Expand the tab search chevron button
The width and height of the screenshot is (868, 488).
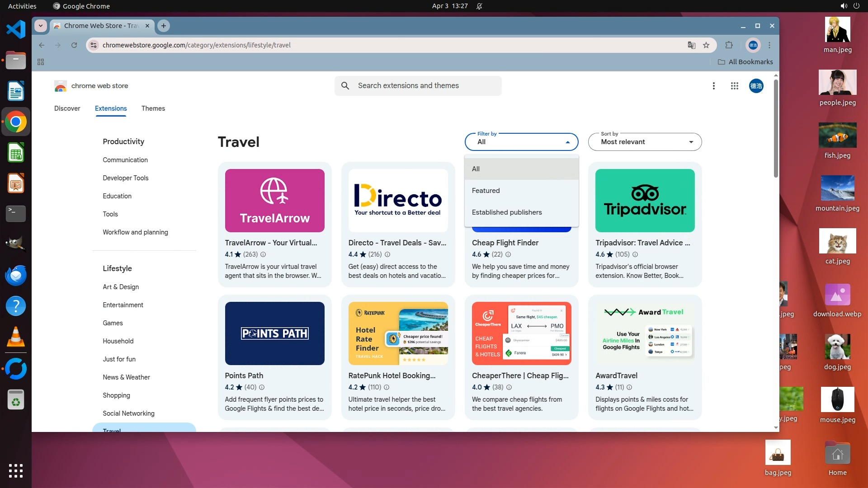41,26
